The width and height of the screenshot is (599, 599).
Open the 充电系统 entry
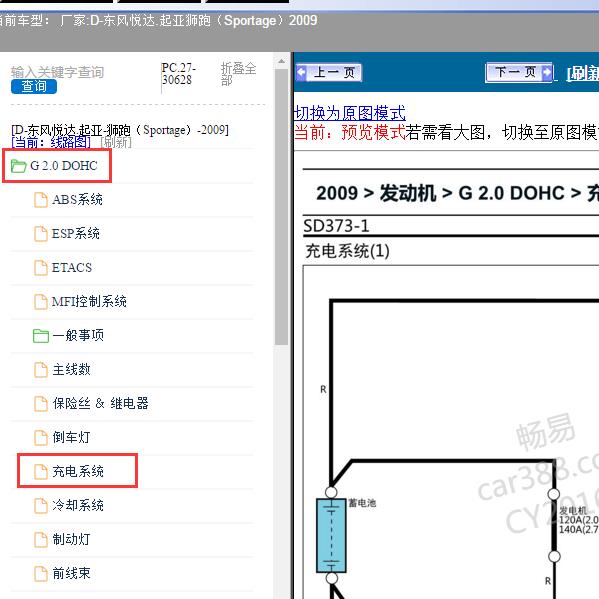coord(78,471)
